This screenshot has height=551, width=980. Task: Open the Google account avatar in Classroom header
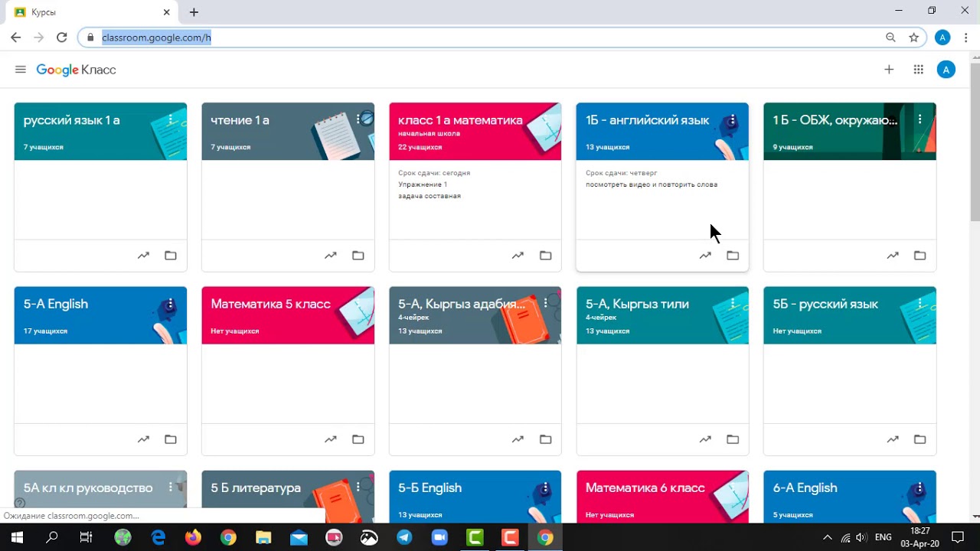946,70
